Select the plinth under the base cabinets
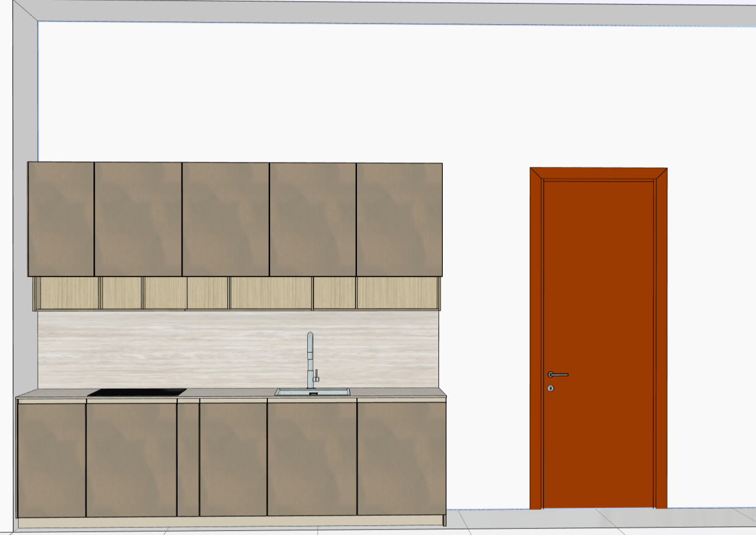This screenshot has width=756, height=535. point(230,522)
